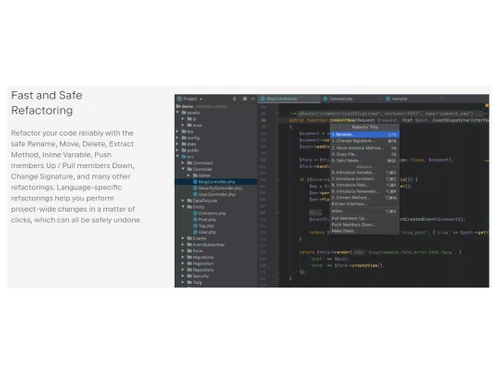The height and width of the screenshot is (375, 500).
Task: Close the BlogController.php editor tab
Action: point(316,99)
